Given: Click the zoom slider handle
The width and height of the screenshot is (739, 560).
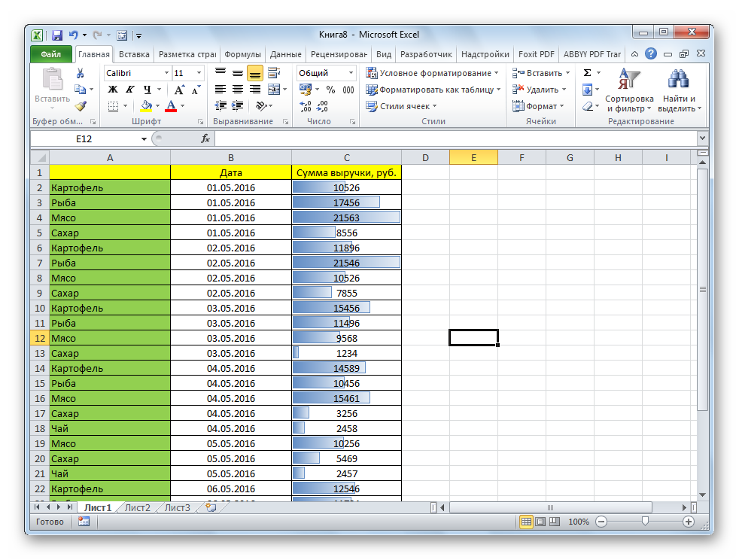Looking at the screenshot, I should click(645, 522).
